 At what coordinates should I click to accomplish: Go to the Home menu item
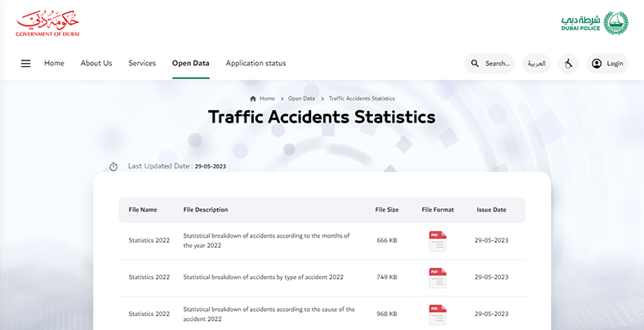(x=54, y=64)
